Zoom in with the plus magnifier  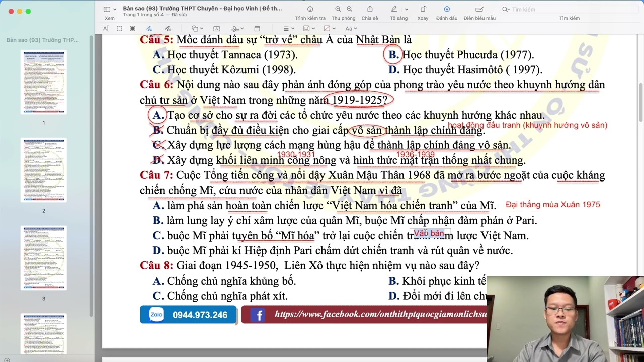[x=350, y=9]
